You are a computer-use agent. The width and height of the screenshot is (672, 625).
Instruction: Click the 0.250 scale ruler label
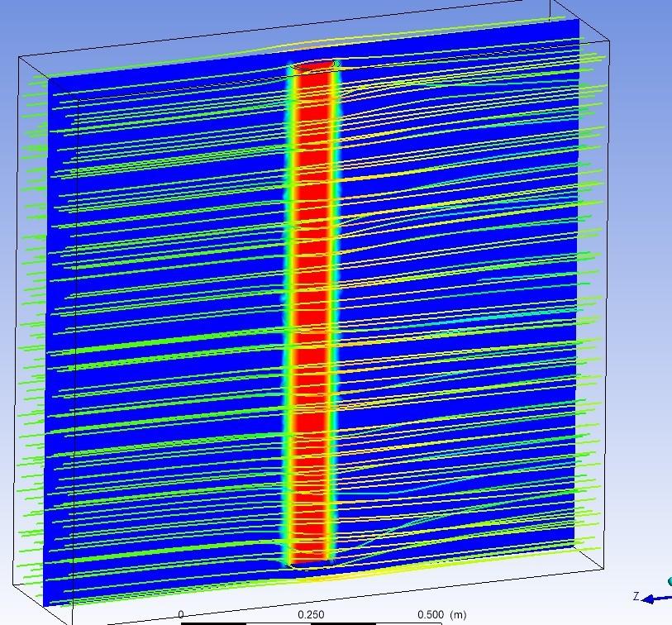[x=311, y=615]
